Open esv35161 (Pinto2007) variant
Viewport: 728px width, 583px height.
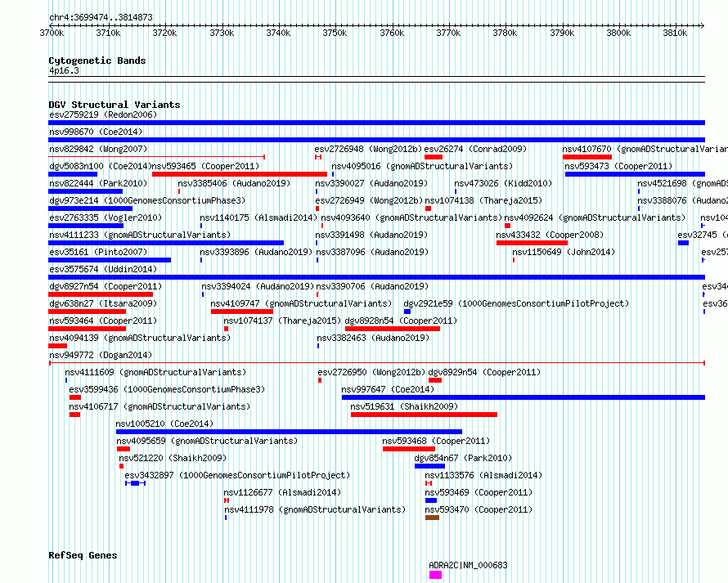[x=98, y=252]
